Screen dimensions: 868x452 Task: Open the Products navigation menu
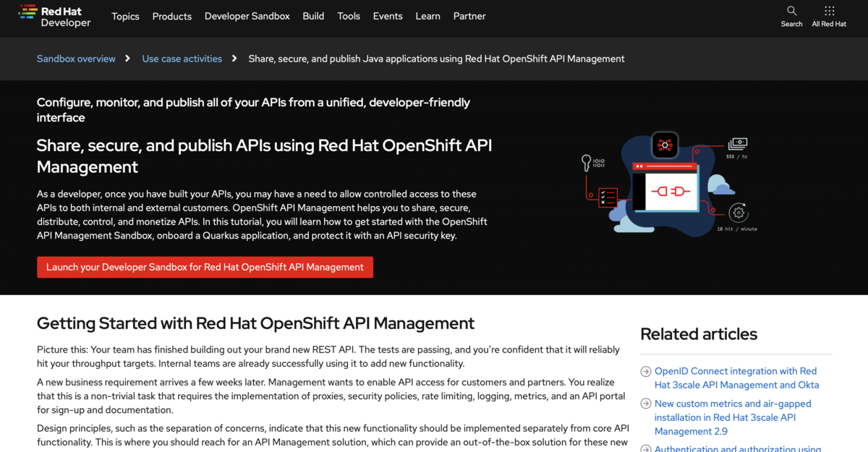coord(171,16)
